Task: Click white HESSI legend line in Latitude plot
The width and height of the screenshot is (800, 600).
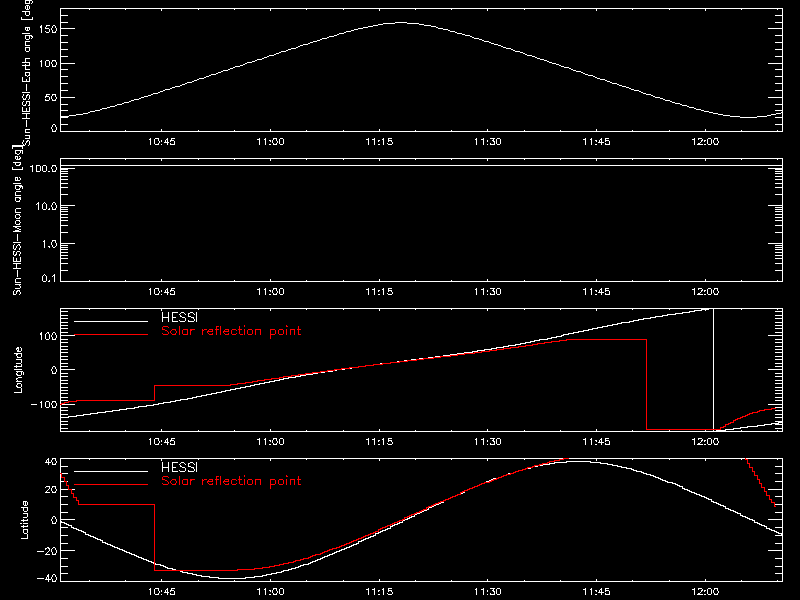Action: [111, 471]
